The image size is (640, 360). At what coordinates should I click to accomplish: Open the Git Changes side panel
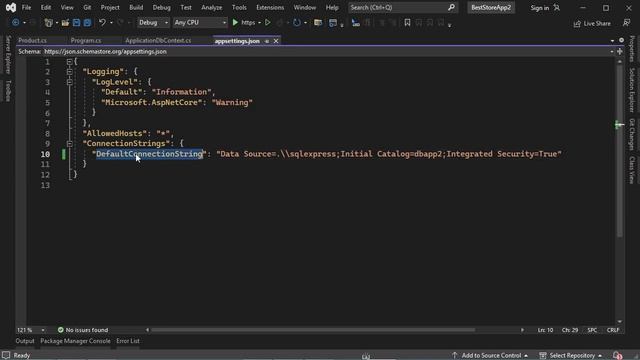[x=631, y=134]
